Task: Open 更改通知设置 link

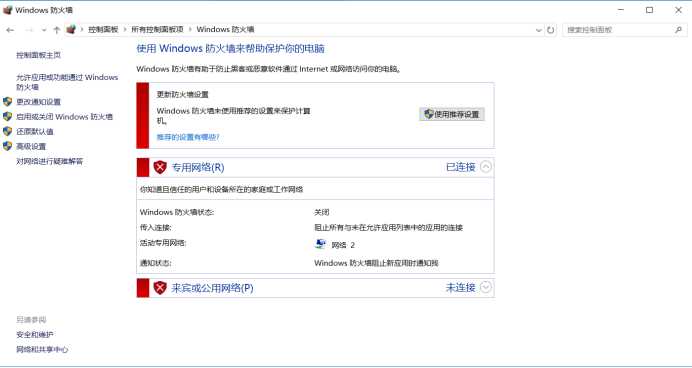Action: [38, 102]
